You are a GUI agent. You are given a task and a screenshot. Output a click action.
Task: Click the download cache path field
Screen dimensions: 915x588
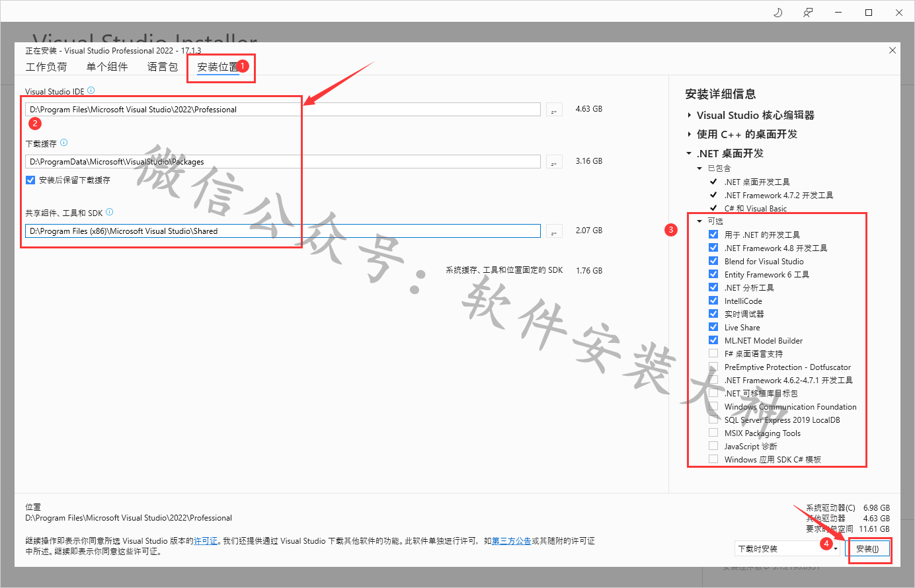point(283,162)
